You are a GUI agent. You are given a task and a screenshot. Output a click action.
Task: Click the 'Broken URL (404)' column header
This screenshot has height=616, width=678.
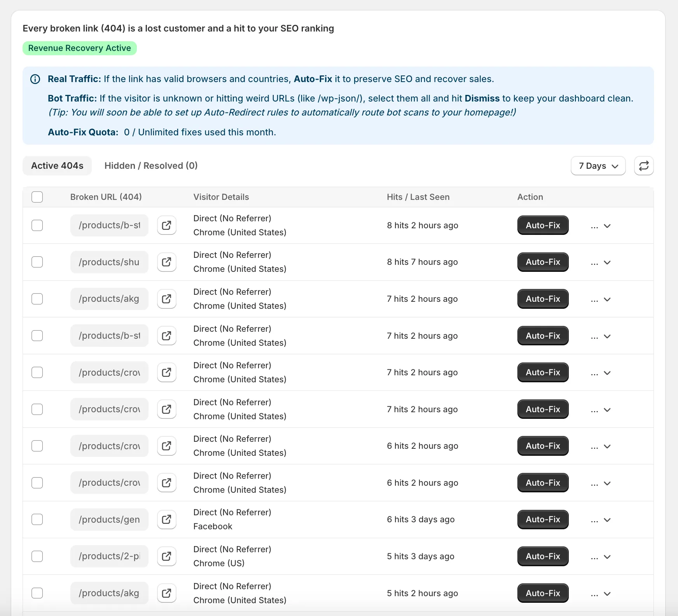click(106, 197)
